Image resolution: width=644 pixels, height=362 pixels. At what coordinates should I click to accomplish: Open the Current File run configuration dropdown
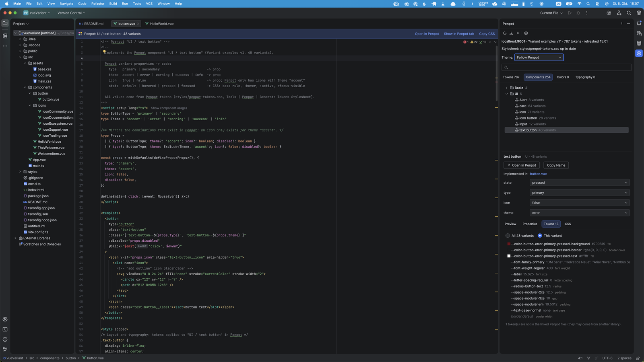pos(551,13)
